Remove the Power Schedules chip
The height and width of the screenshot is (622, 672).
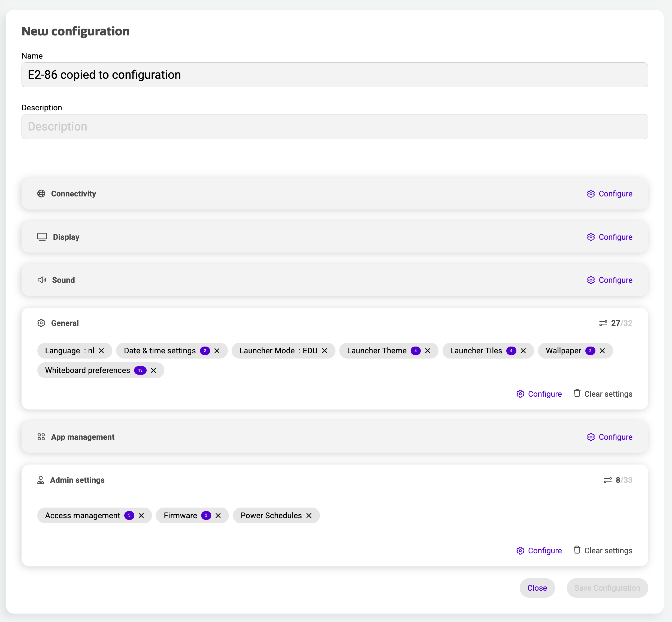click(309, 515)
